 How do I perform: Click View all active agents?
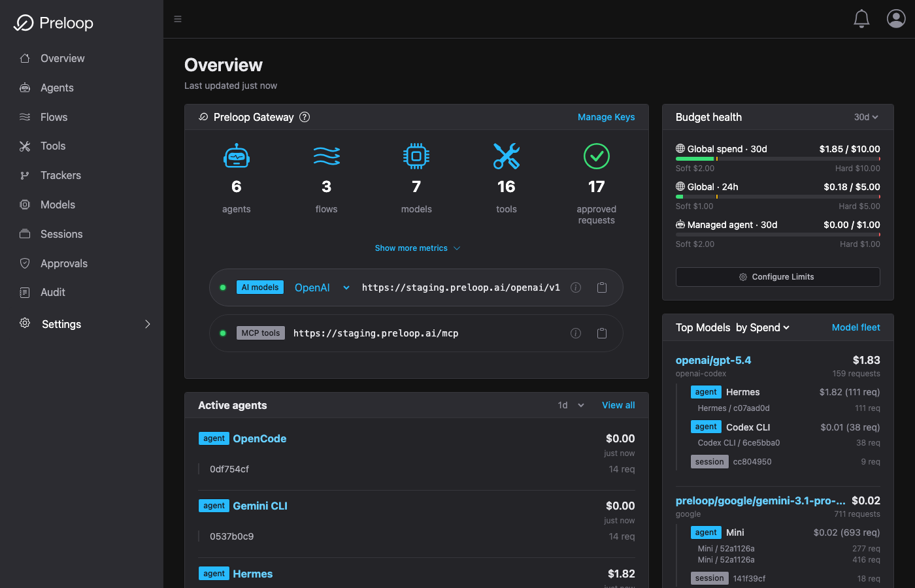(x=618, y=405)
